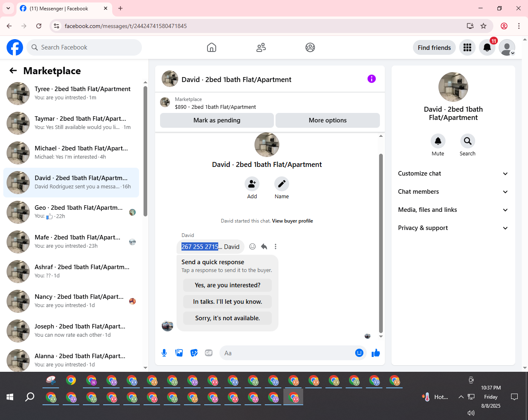Send quick response Yes, are you interested?
The width and height of the screenshot is (528, 420).
pos(228,285)
